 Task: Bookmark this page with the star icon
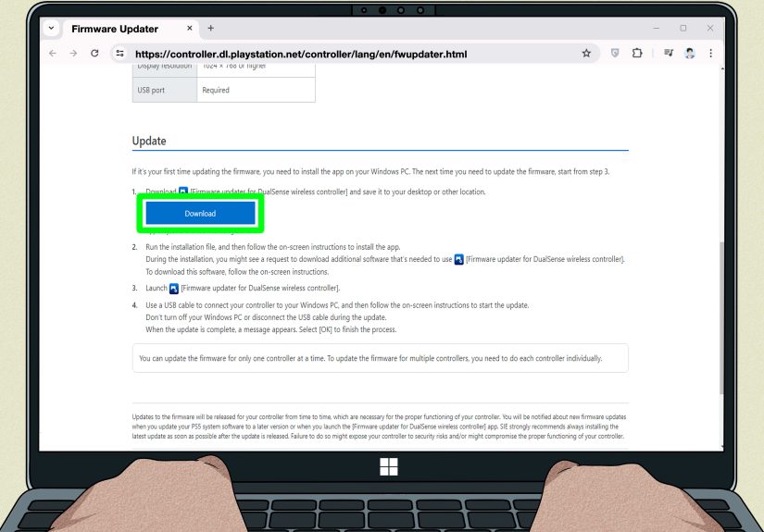point(586,54)
